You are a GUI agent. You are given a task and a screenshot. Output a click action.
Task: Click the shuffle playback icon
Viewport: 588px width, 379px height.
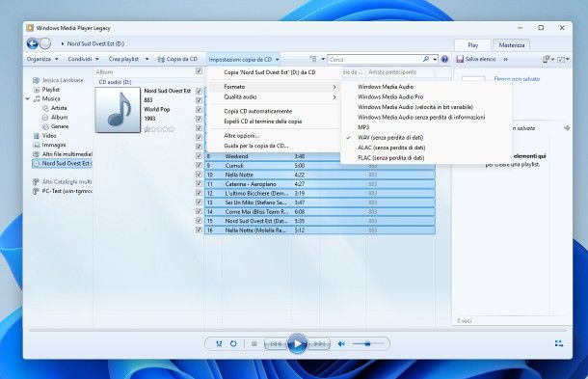(219, 343)
